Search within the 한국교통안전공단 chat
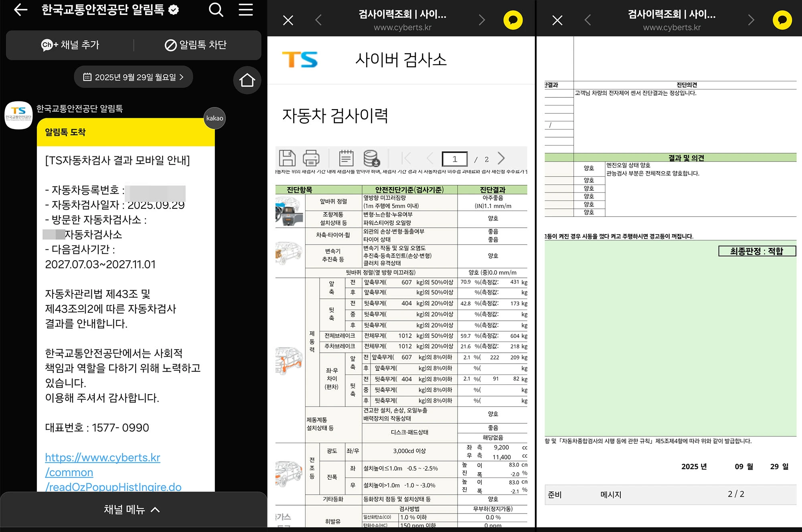 [x=216, y=10]
